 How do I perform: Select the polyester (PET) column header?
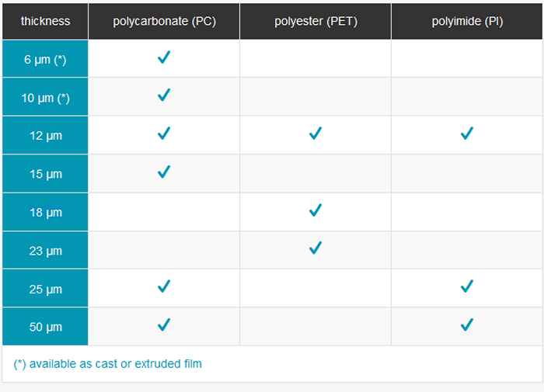[316, 21]
